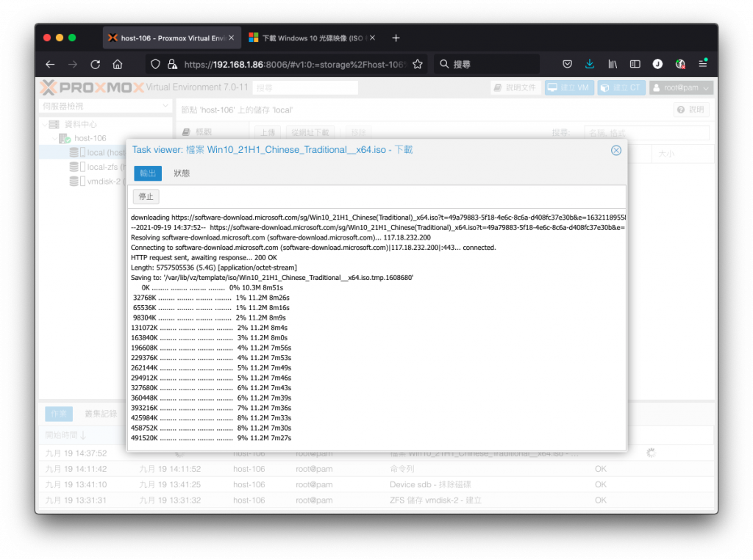
Task: Switch to the Windows 10 ISO tab
Action: click(312, 38)
